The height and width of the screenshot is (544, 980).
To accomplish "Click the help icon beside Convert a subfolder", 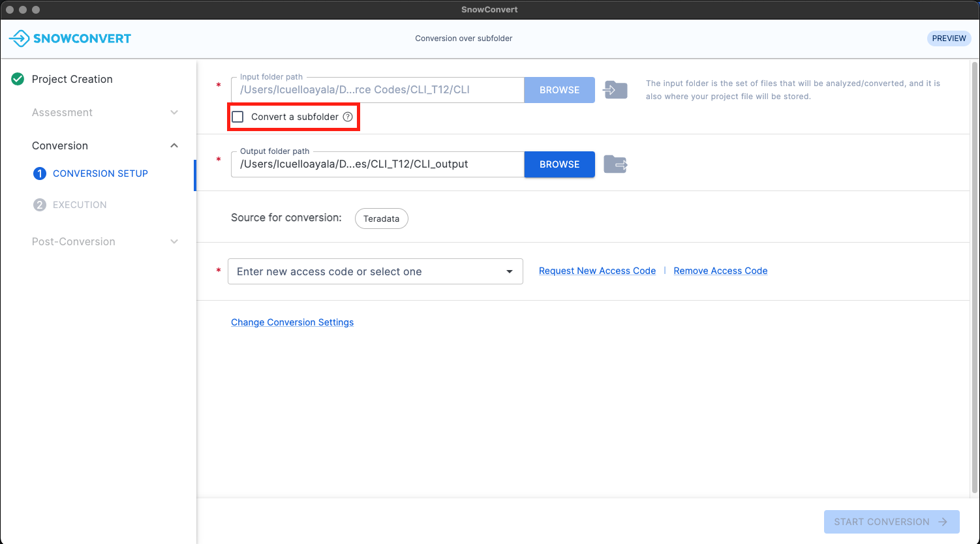I will coord(348,117).
